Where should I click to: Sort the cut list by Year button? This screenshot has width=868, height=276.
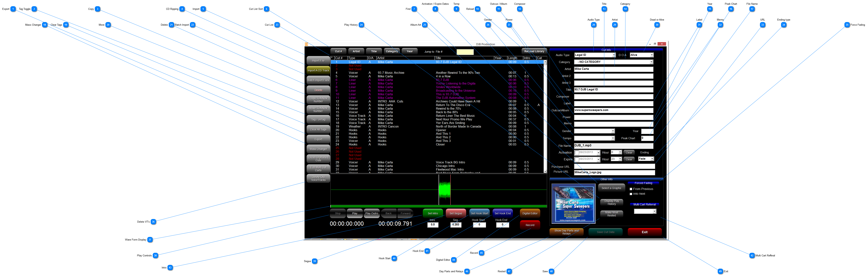410,51
